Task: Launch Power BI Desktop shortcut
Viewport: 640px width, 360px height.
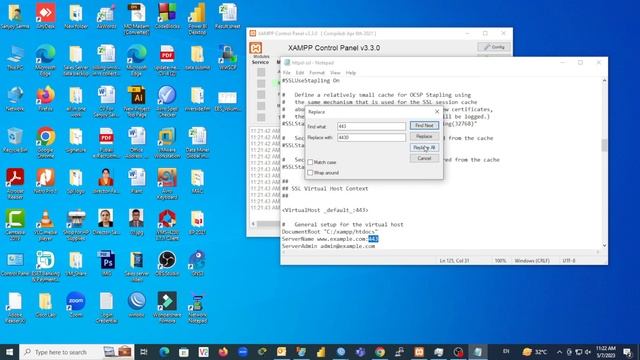Action: point(198,18)
